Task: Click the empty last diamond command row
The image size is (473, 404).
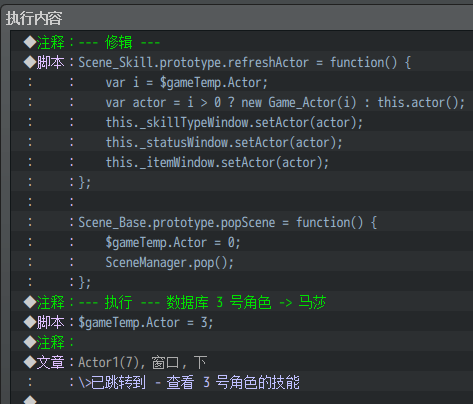Action: (x=242, y=398)
